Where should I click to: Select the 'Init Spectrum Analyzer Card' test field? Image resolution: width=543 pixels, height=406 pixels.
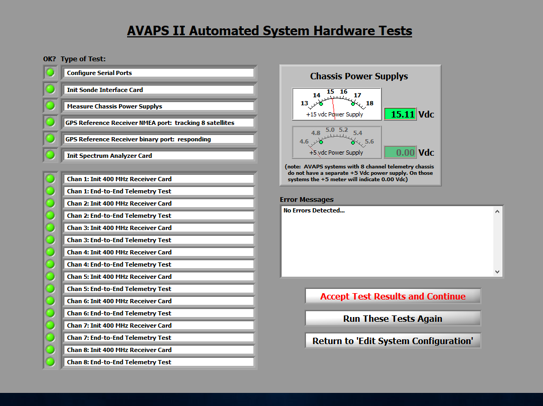(x=158, y=156)
